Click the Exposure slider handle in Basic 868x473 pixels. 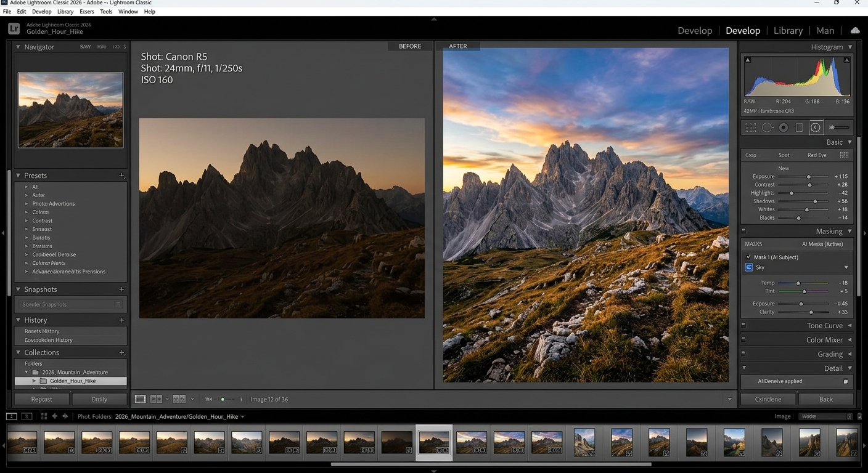pyautogui.click(x=808, y=177)
